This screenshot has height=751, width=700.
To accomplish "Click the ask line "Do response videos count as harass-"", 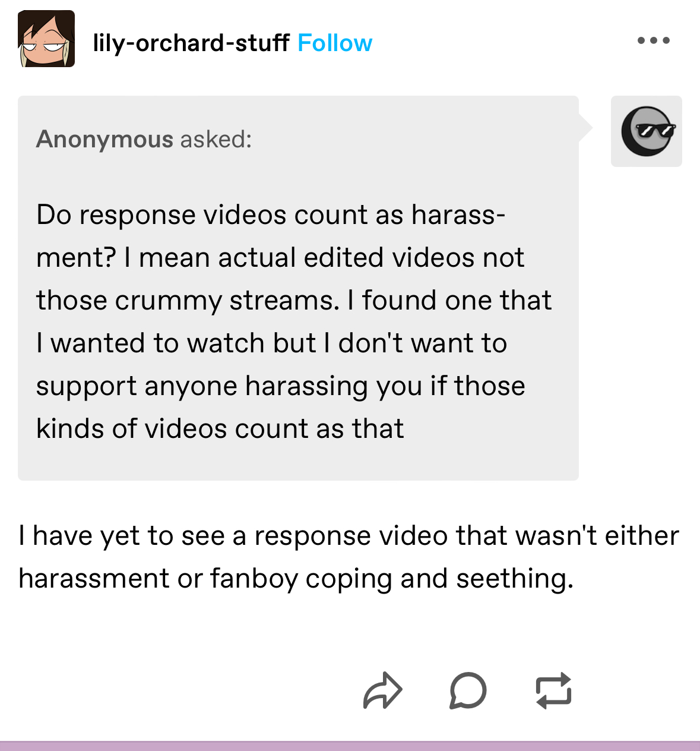I will pyautogui.click(x=271, y=215).
